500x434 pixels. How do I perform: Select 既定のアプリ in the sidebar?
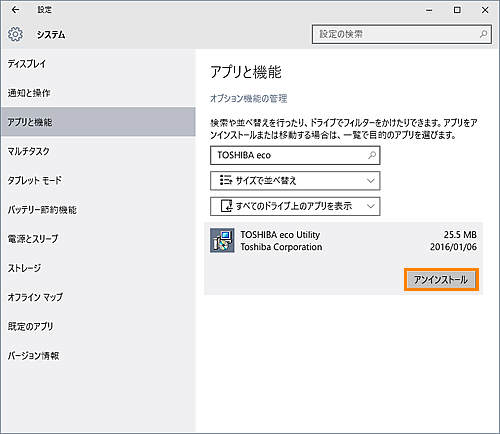98,326
